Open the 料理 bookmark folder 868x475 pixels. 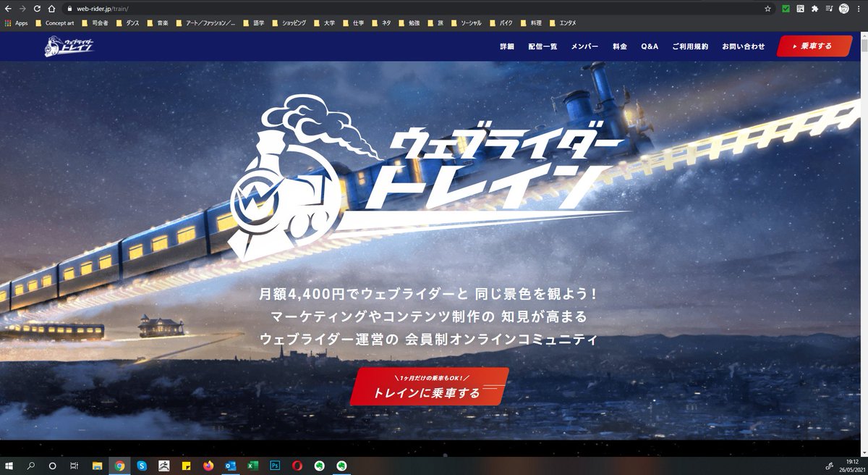pyautogui.click(x=531, y=23)
